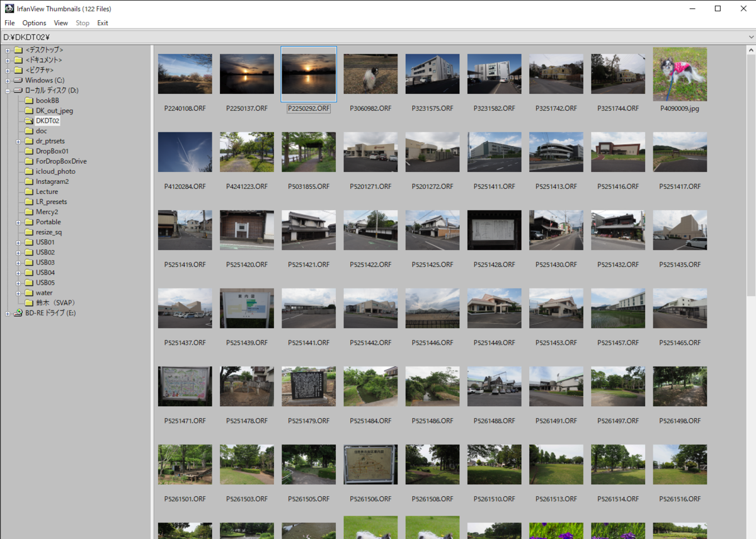
Task: Select the USB03 folder icon
Action: 29,262
